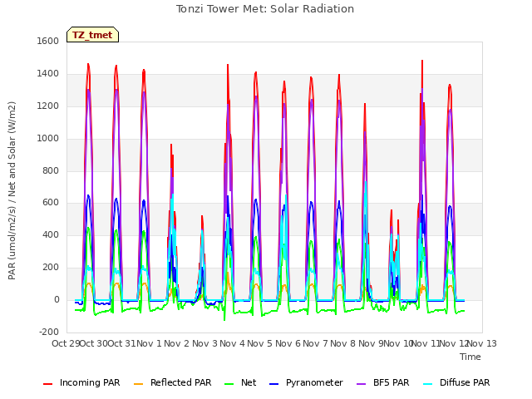Click the Nov 11 peak of the red Incoming PAR line

(422, 61)
